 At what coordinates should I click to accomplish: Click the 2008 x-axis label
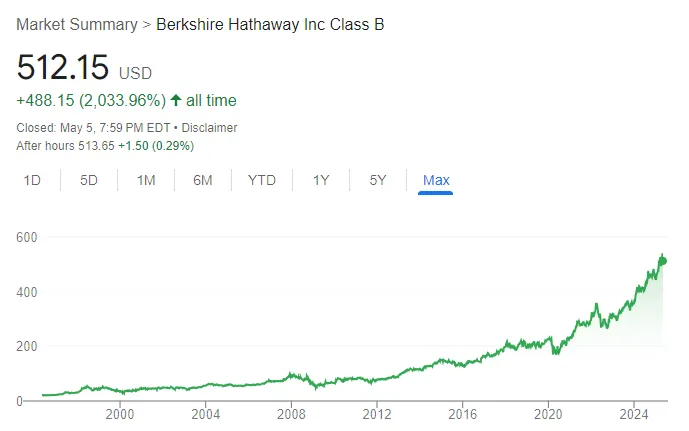pos(290,415)
